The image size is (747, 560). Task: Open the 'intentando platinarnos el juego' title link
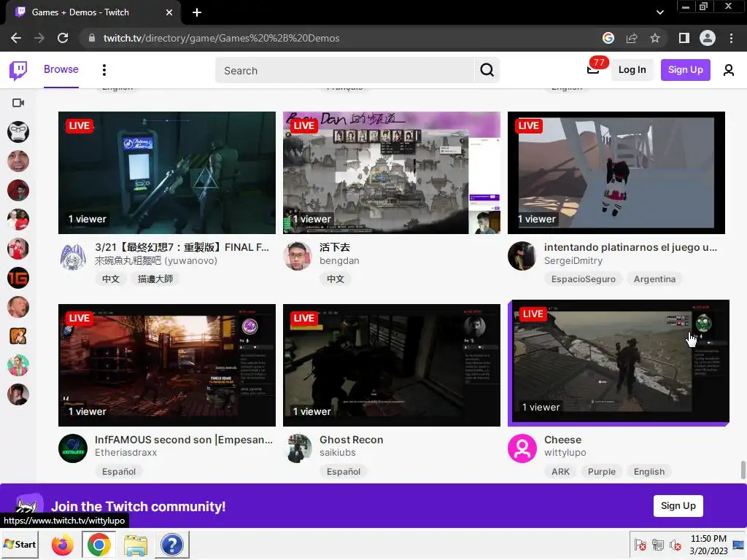tap(630, 247)
